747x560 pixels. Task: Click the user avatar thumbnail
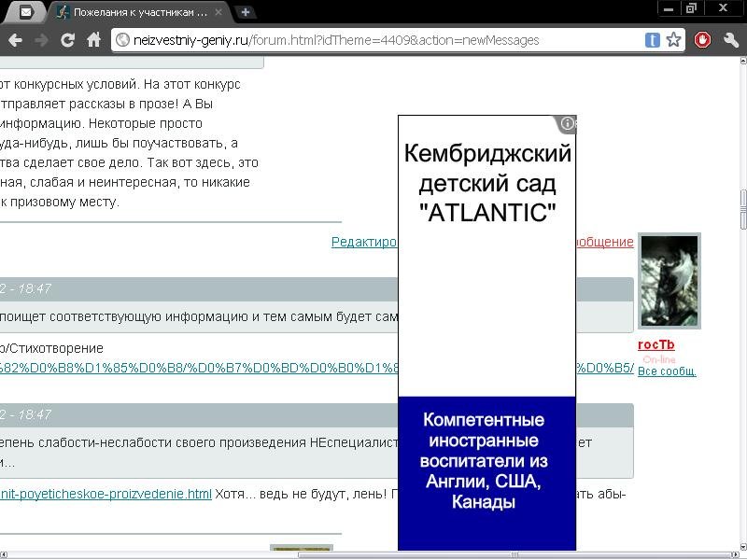point(669,281)
